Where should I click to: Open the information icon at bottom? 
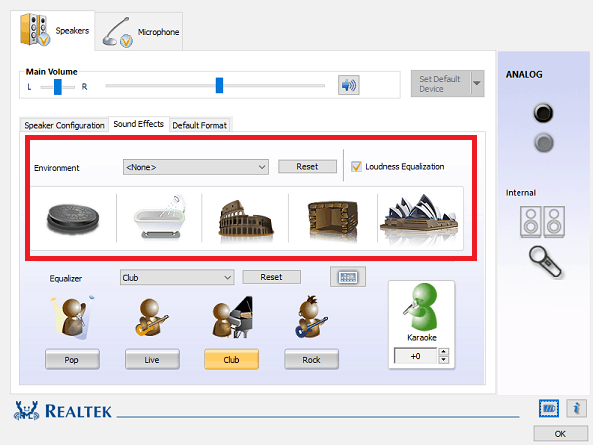[576, 408]
